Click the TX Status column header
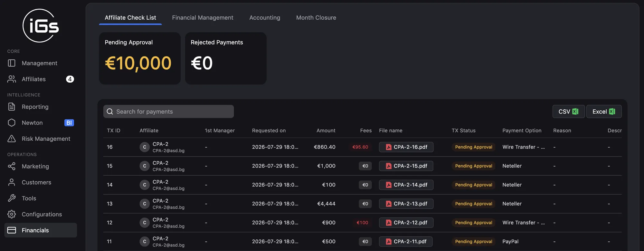 [463, 130]
